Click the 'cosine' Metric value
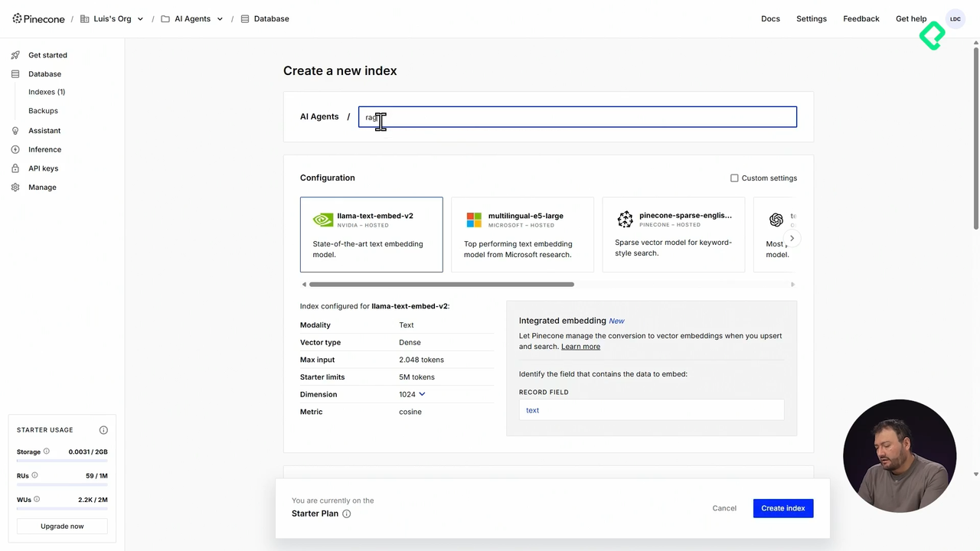This screenshot has width=980, height=551. coord(410,412)
